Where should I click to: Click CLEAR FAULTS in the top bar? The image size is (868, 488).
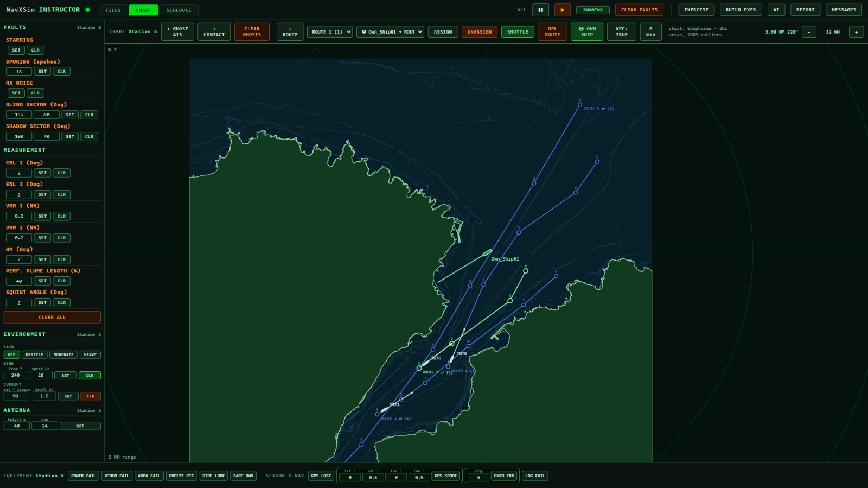[639, 10]
